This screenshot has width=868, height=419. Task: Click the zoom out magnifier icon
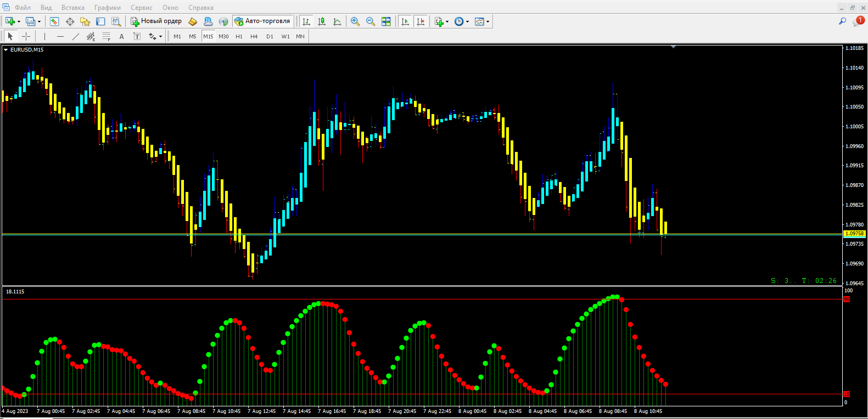pyautogui.click(x=371, y=21)
